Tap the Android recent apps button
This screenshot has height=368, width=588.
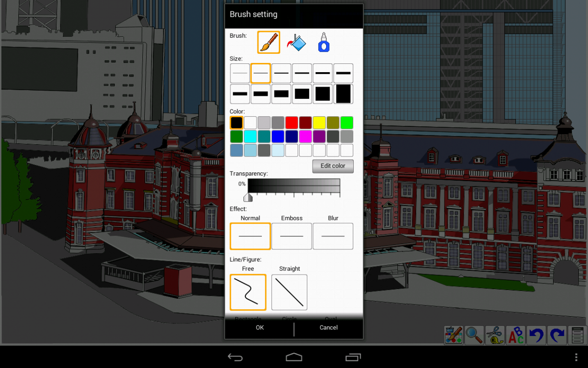[x=353, y=357]
